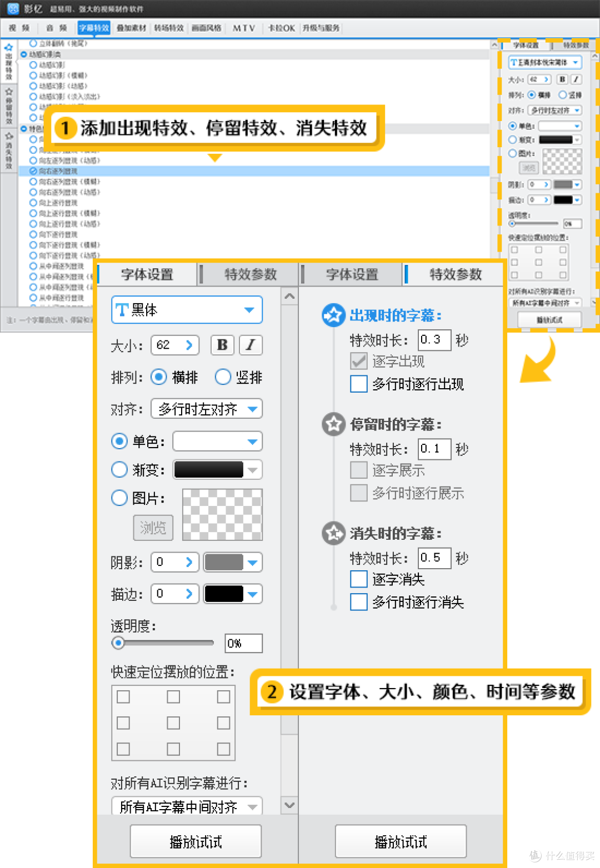
Task: Select 向右逐列显现 highlighted effect row
Action: coord(254,171)
